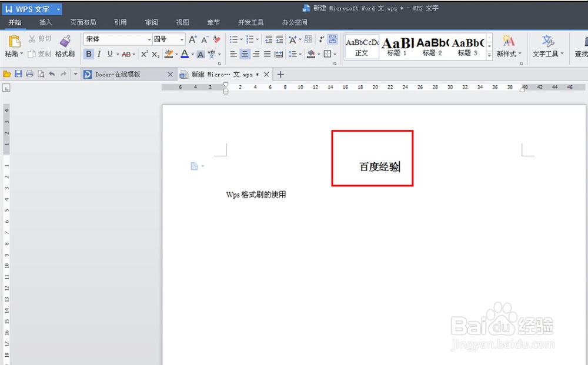Click the distributed alignment icon
588x365 pixels.
click(279, 54)
